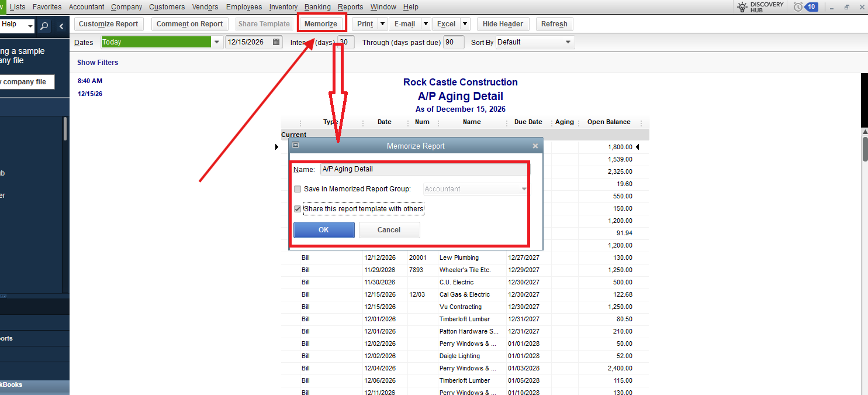The height and width of the screenshot is (395, 868).
Task: Restore the inner window restore icon
Action: [x=847, y=7]
